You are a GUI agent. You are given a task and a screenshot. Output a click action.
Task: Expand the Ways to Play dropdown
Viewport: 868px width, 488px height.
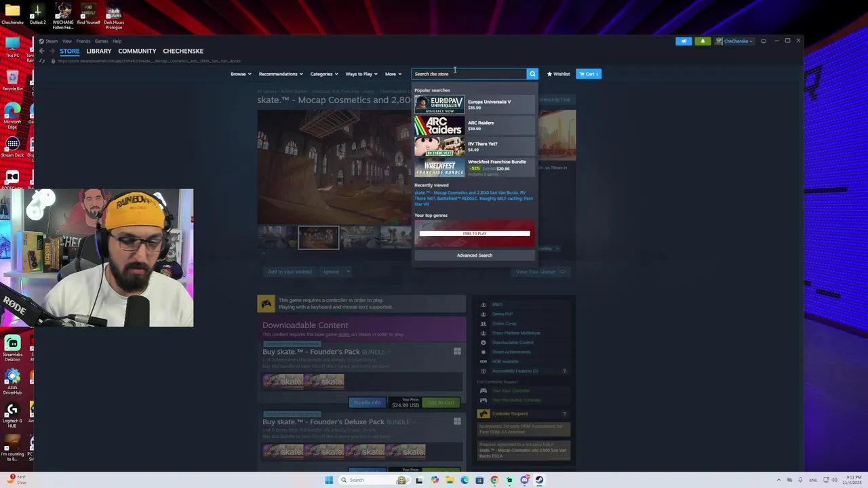(x=361, y=74)
